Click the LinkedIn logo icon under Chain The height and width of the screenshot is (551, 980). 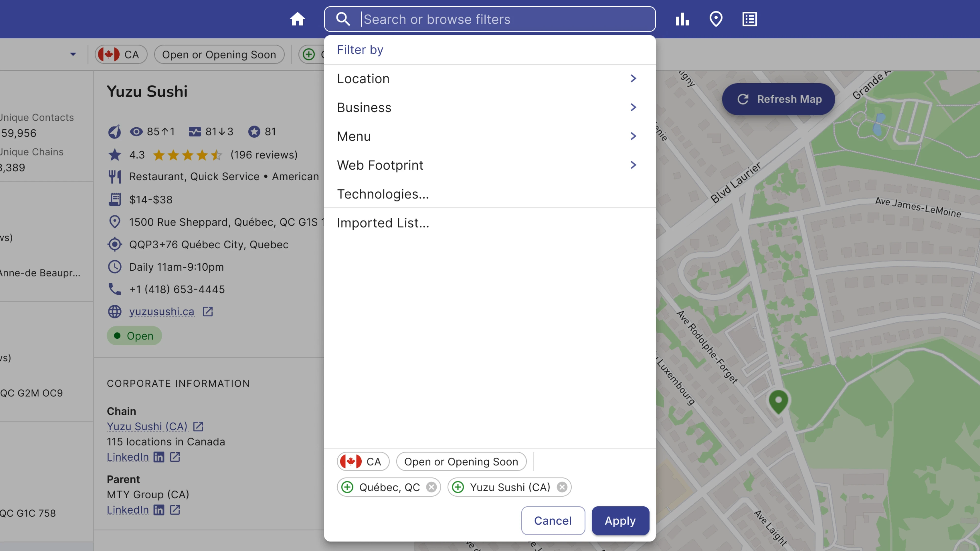coord(159,457)
